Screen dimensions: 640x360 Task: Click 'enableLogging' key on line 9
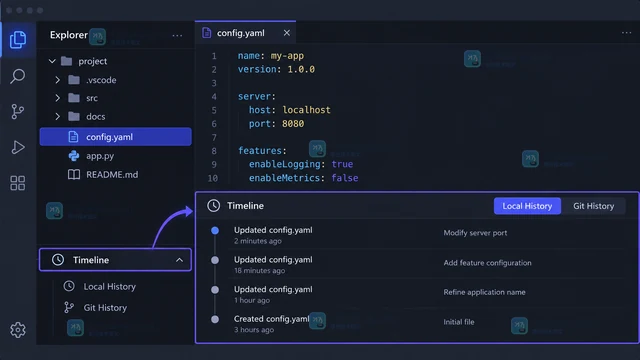(284, 164)
